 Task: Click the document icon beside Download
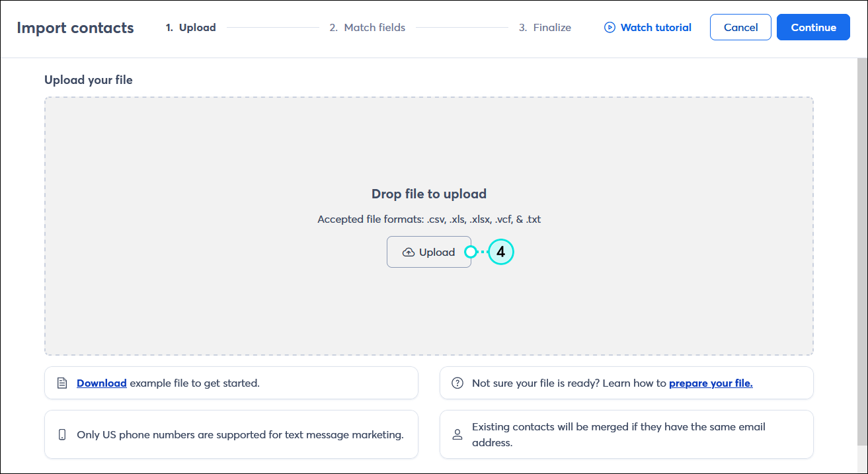[x=62, y=383]
